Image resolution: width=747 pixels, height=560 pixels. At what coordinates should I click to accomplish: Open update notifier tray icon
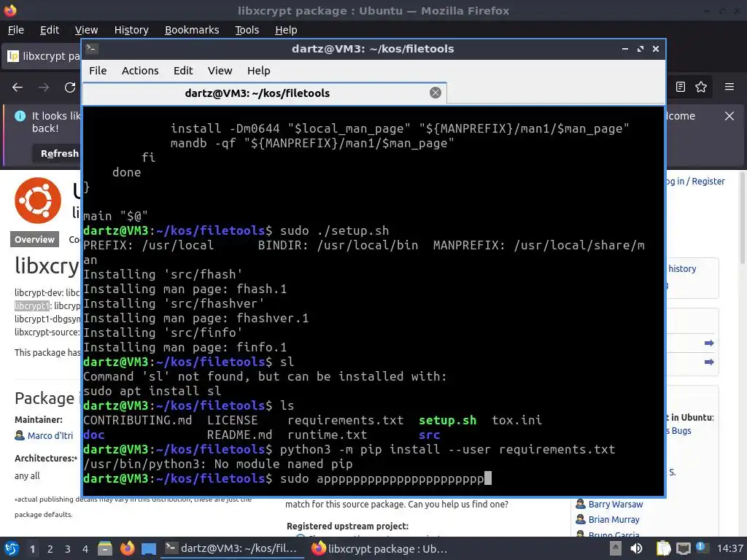point(701,548)
